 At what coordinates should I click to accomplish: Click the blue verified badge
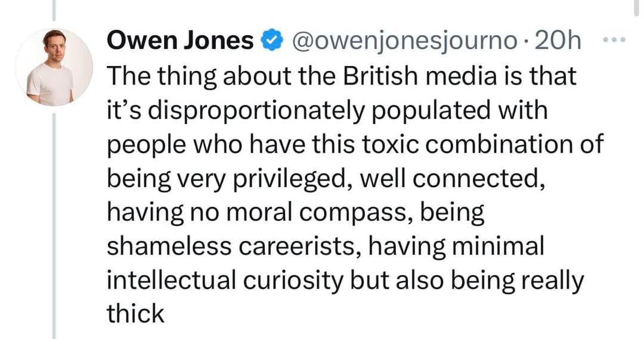point(271,41)
